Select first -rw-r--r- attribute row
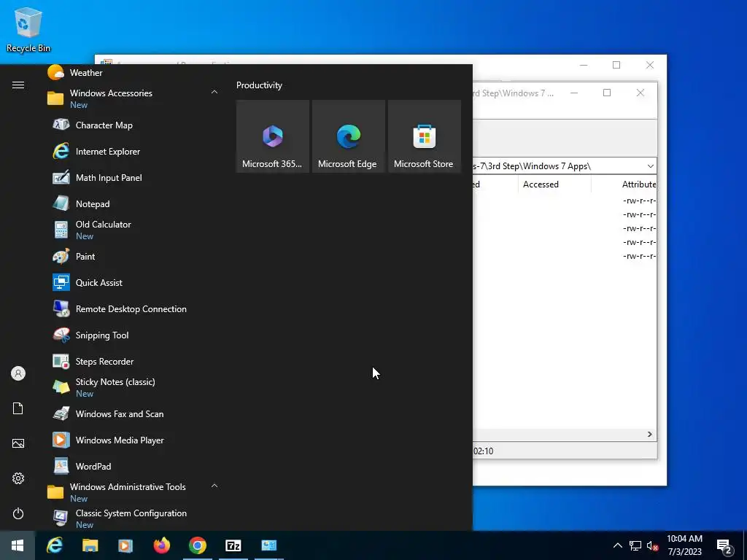Viewport: 747px width, 560px height. [x=639, y=201]
